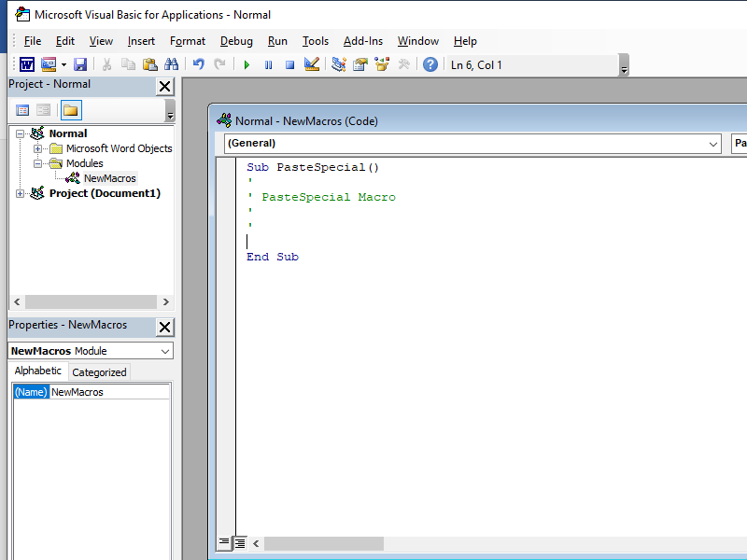Click the Paste clipboard icon
This screenshot has width=747, height=560.
click(150, 64)
